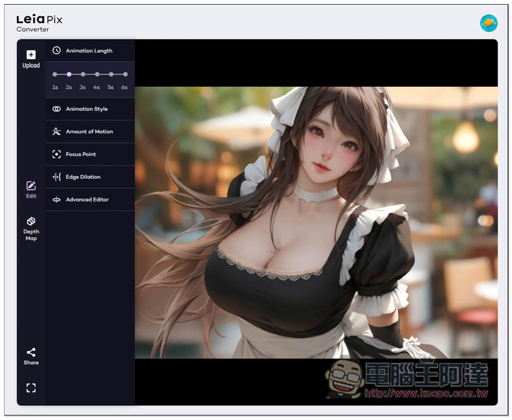This screenshot has width=512, height=420.
Task: Set animation length to 5s
Action: [x=111, y=74]
